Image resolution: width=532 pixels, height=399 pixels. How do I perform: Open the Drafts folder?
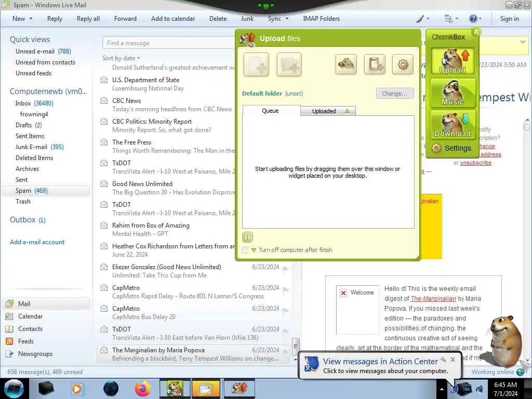(29, 125)
